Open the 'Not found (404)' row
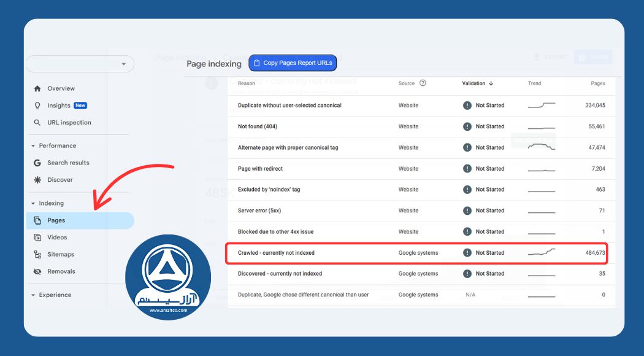 pos(259,126)
